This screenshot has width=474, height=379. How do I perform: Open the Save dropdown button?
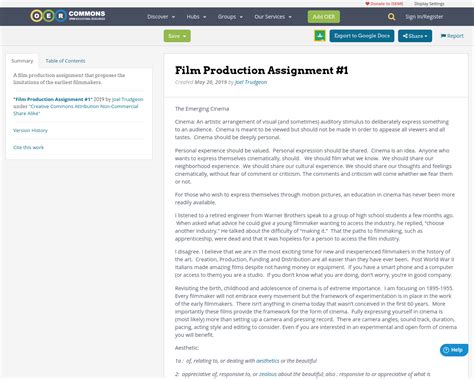click(x=177, y=36)
